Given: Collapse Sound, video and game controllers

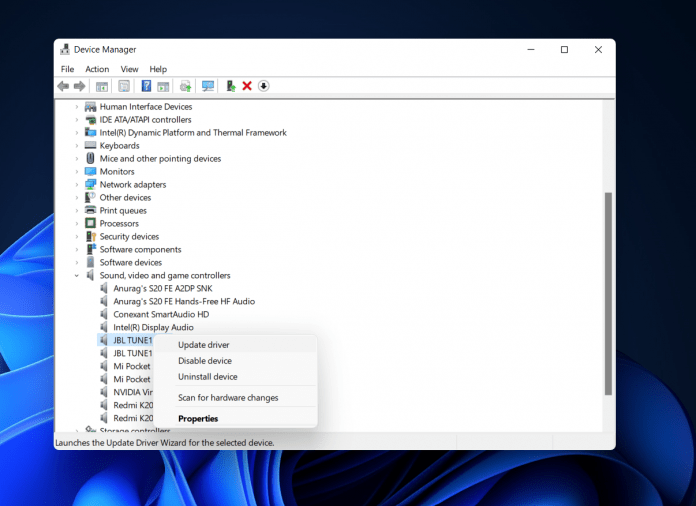Looking at the screenshot, I should tap(77, 276).
